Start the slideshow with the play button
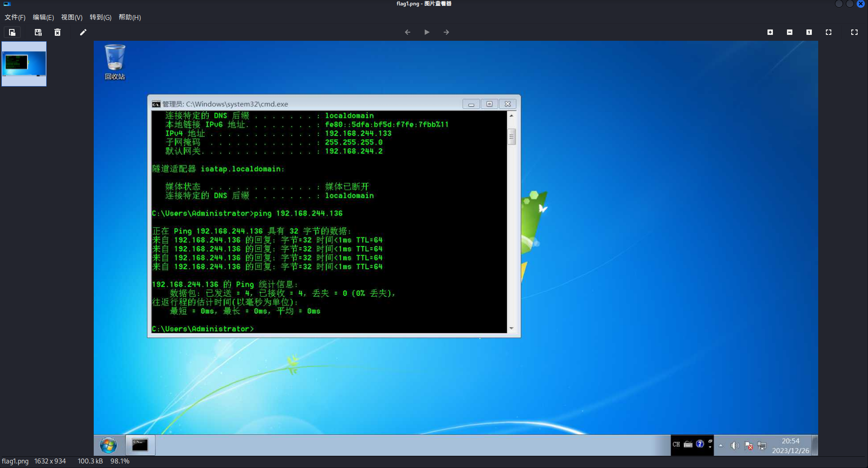The height and width of the screenshot is (468, 868). tap(427, 32)
